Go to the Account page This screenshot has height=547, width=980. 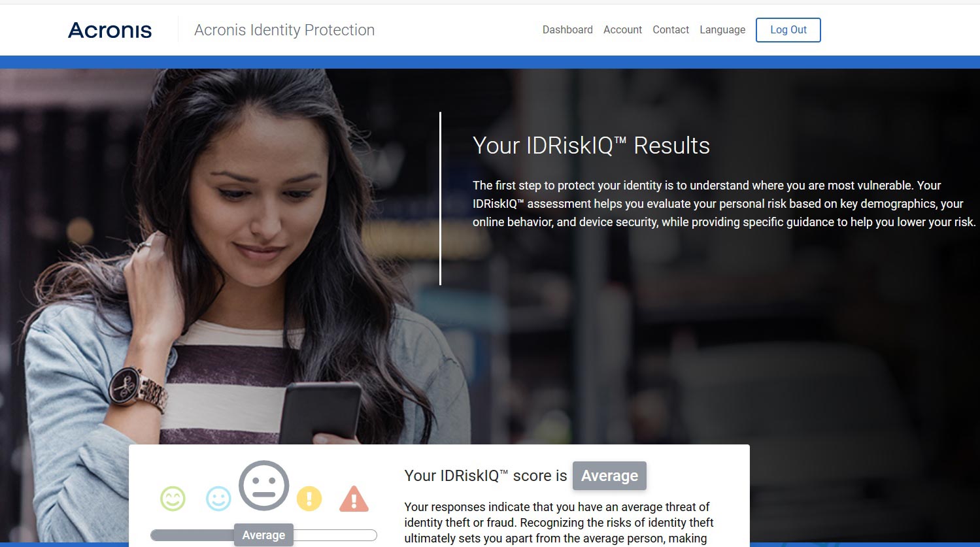click(622, 30)
